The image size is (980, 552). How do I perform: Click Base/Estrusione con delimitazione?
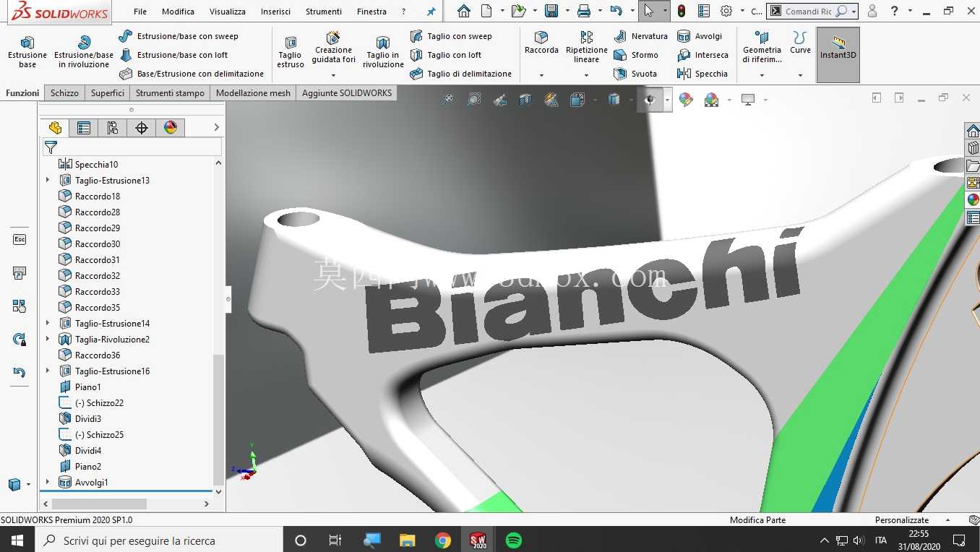tap(192, 74)
